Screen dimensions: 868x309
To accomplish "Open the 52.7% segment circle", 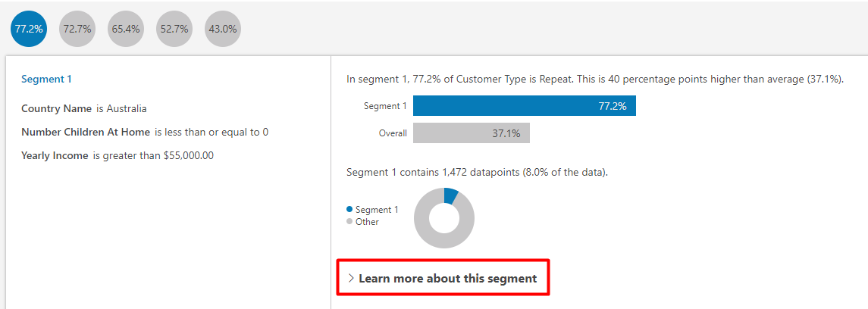I will (x=174, y=29).
